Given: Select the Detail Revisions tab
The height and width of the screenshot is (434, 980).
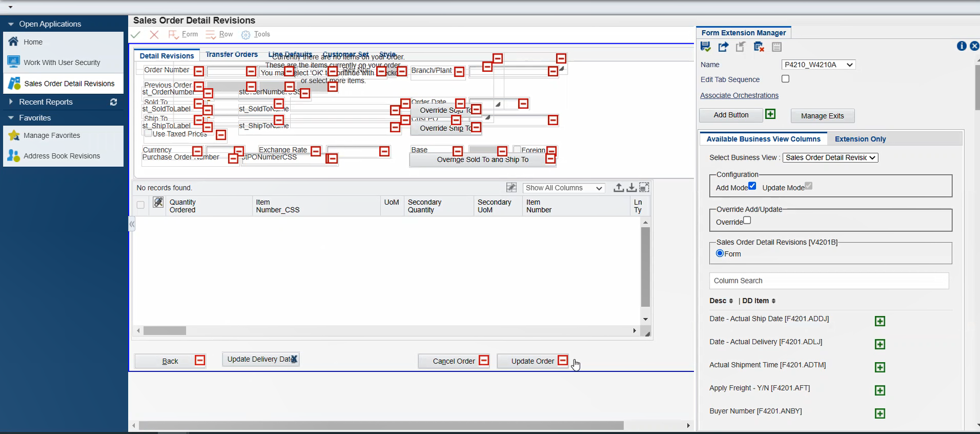Looking at the screenshot, I should click(167, 56).
